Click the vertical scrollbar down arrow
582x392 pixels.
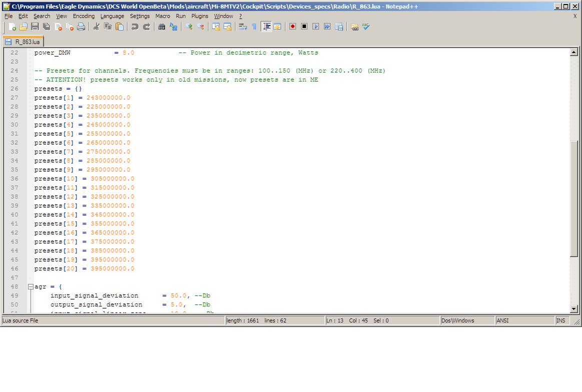coord(574,309)
